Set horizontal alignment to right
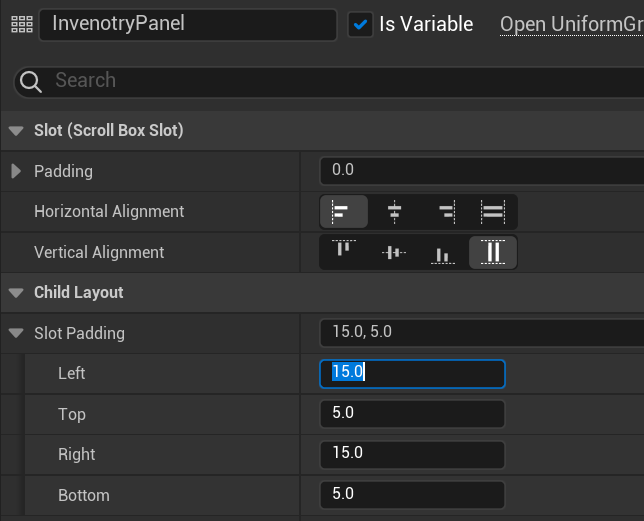 pos(445,212)
